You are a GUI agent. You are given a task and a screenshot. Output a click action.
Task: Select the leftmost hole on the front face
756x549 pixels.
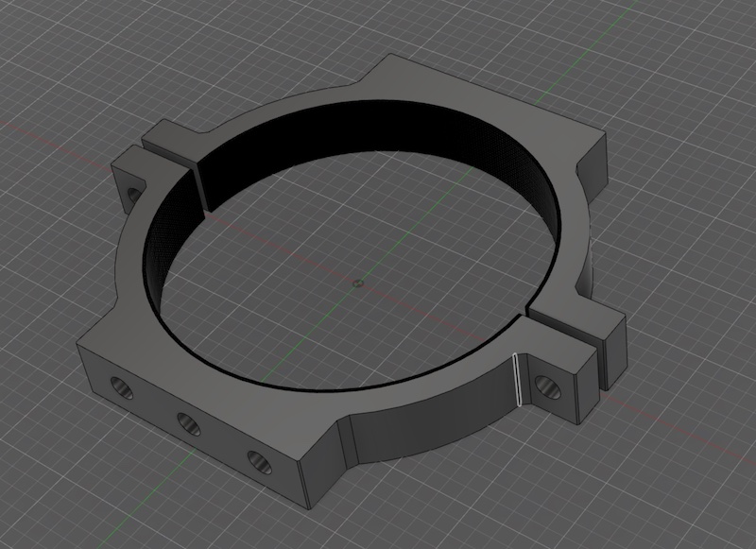click(x=122, y=388)
